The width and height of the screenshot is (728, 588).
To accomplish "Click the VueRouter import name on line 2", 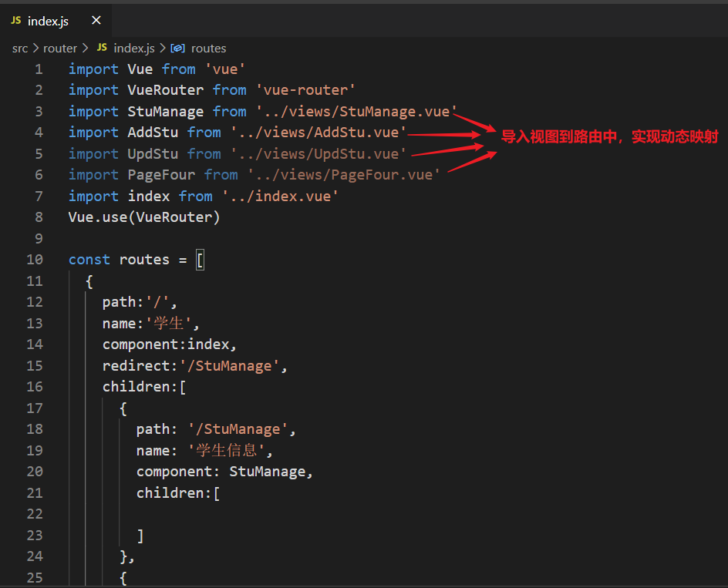I will (165, 89).
